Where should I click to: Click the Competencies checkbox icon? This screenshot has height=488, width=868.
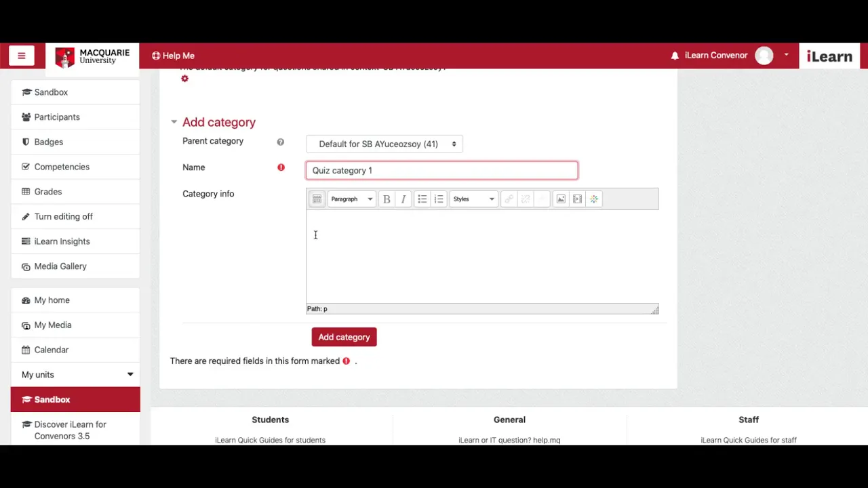tap(26, 167)
